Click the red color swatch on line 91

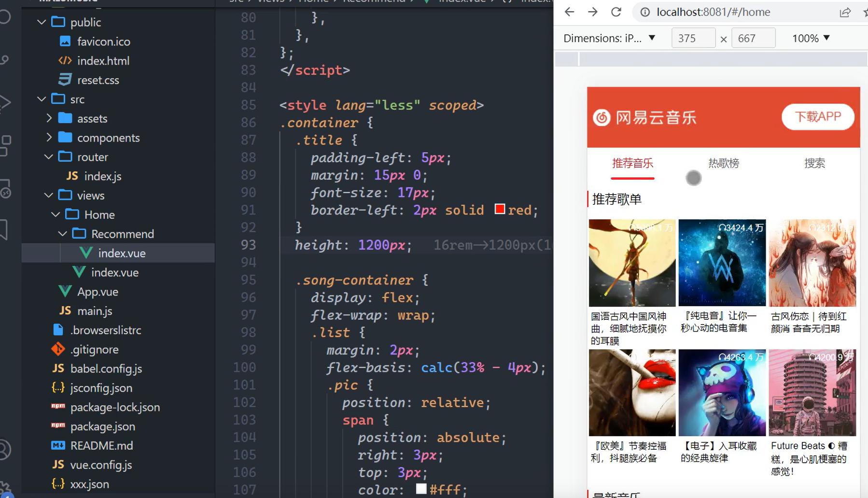(500, 209)
